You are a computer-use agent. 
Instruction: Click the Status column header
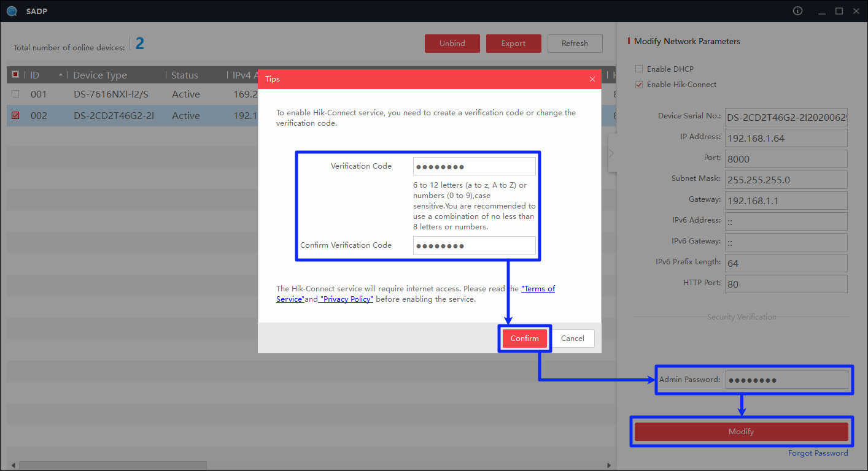[185, 75]
